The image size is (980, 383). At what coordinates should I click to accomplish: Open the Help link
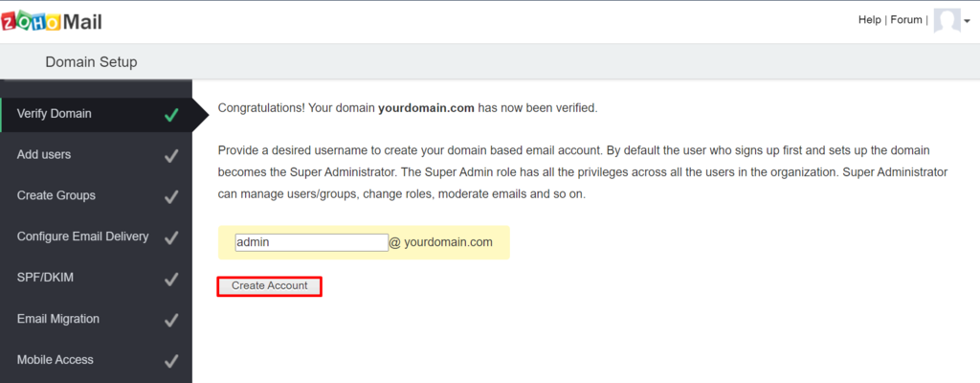pos(869,20)
